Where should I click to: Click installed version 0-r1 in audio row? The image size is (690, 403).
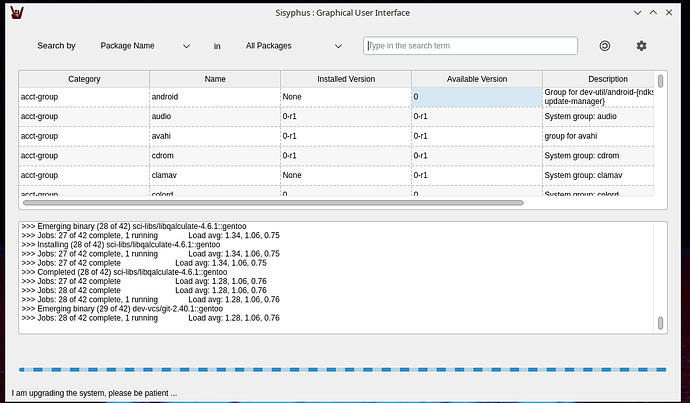346,117
